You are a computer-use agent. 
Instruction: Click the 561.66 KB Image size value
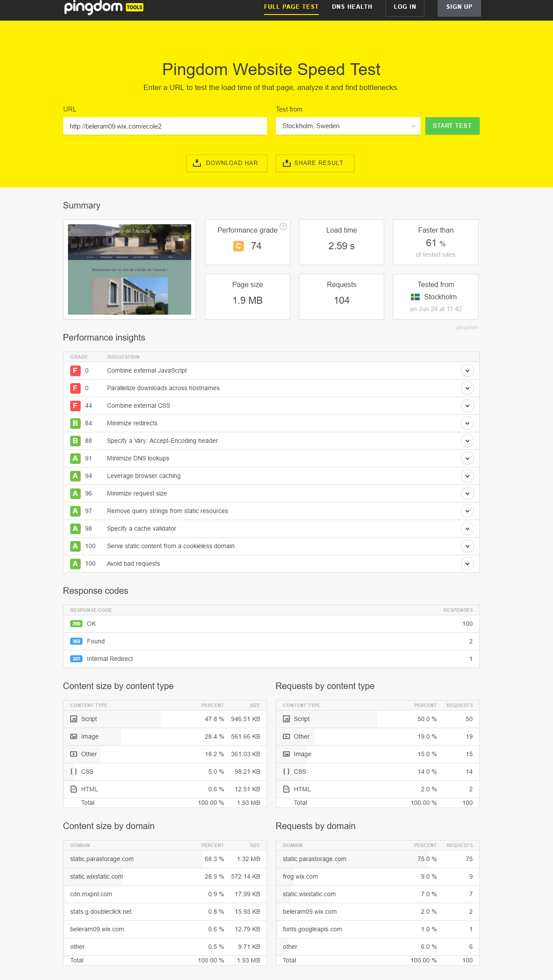click(x=246, y=737)
